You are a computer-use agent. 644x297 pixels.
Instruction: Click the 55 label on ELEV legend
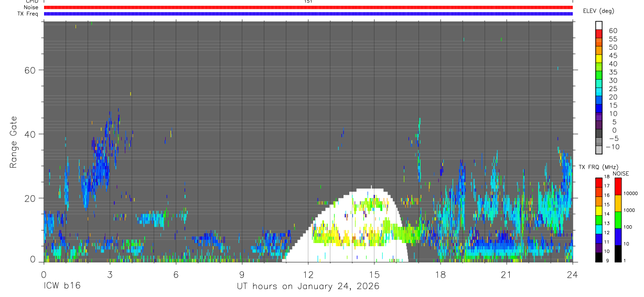[613, 39]
